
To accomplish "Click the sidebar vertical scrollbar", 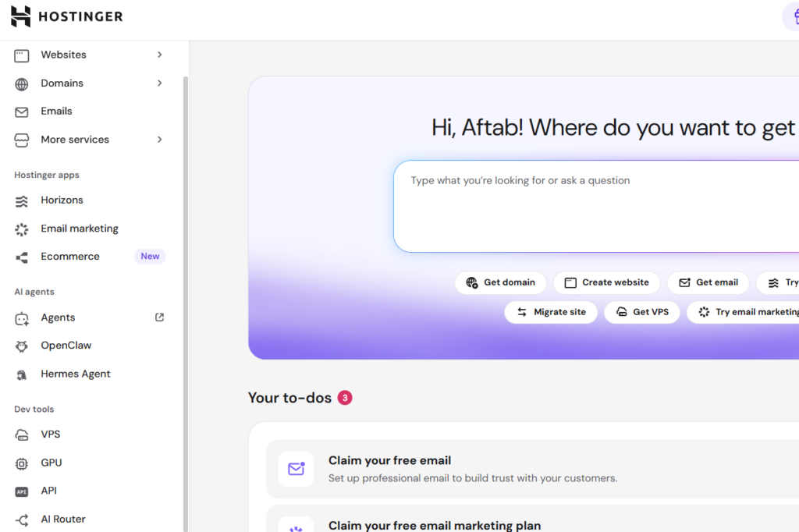I will [x=186, y=304].
